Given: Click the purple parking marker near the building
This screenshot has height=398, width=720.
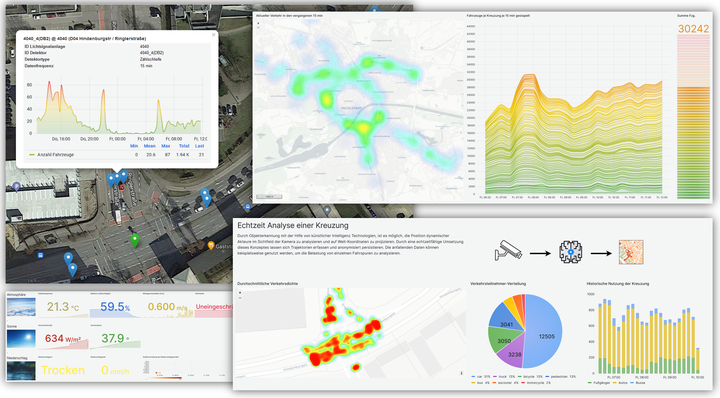Looking at the screenshot, I should [17, 186].
